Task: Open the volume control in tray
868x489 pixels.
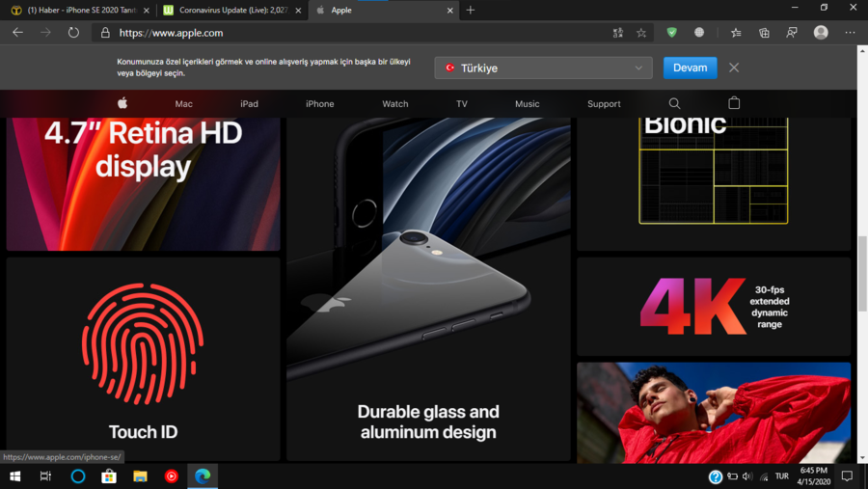Action: [747, 476]
